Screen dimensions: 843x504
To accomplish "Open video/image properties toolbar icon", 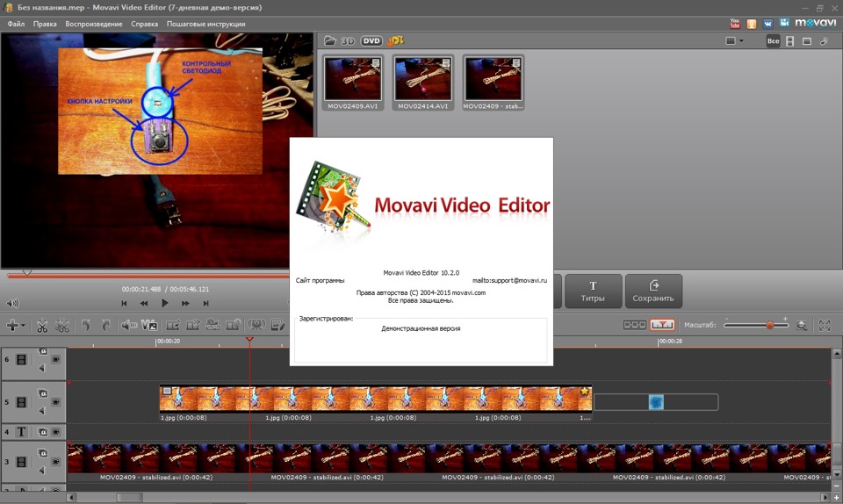I will click(x=149, y=325).
